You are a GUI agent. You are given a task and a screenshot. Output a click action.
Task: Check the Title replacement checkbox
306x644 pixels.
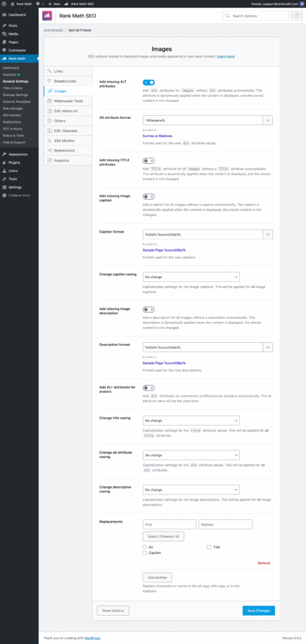point(209,547)
